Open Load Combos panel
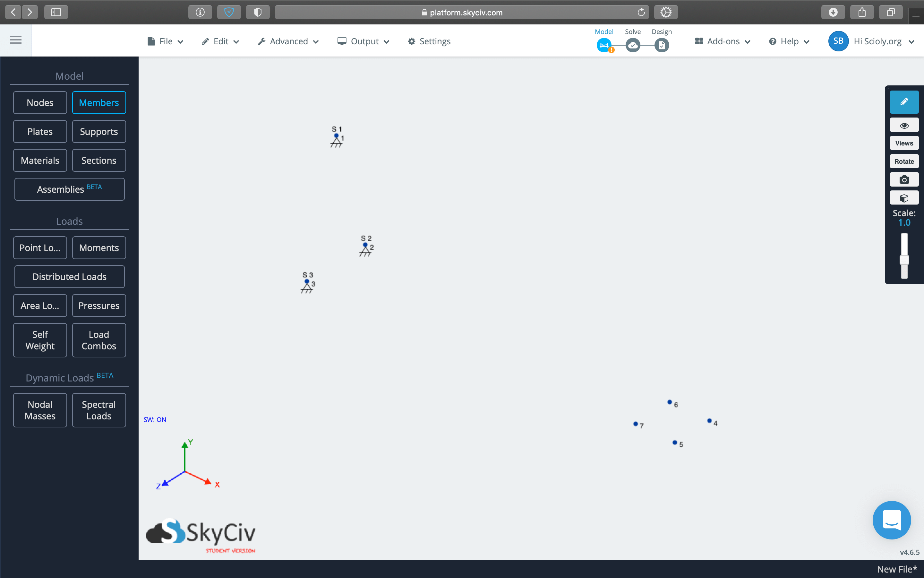Image resolution: width=924 pixels, height=578 pixels. [x=99, y=340]
